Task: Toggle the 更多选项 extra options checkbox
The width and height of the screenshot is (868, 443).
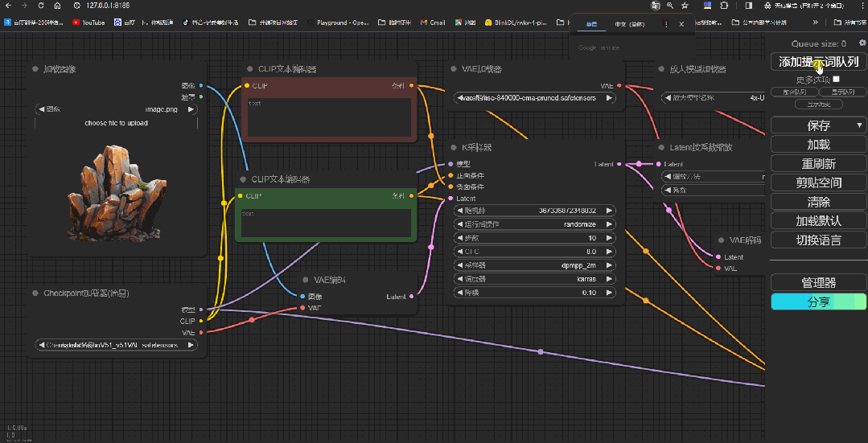Action: (836, 79)
